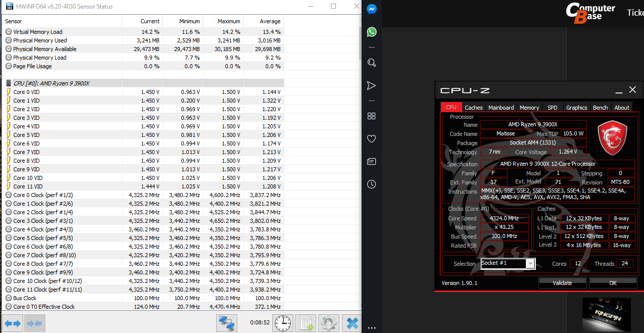Click the clock reset icon in HWiNFO toolbar

coord(283,322)
